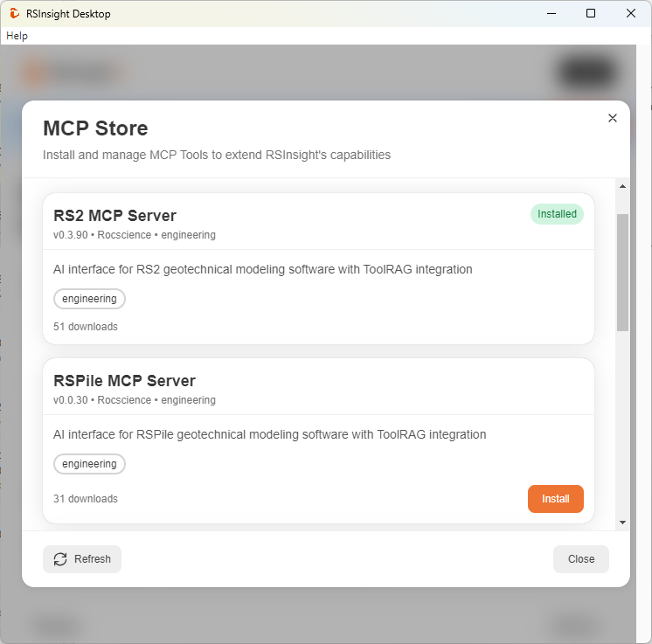The height and width of the screenshot is (644, 652).
Task: Click version line v0.0.30 • Rocscience • engineering
Action: click(135, 400)
